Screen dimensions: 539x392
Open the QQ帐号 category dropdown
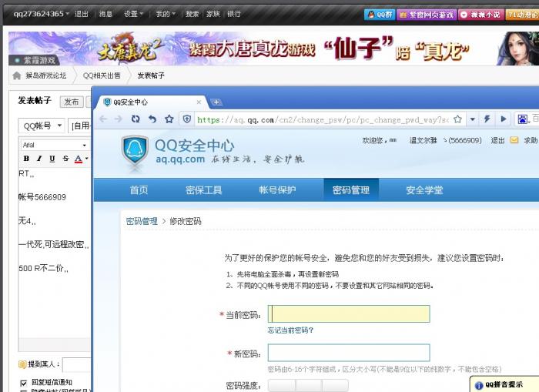42,126
